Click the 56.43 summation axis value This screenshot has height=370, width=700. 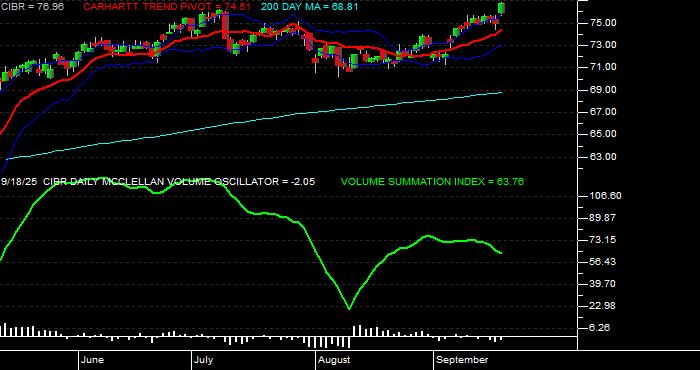coord(604,262)
